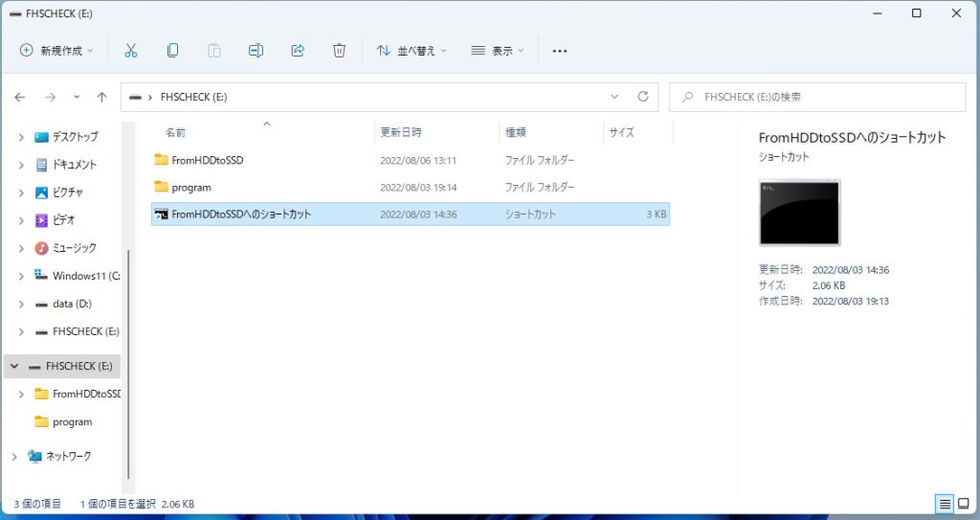Go up one folder level

(x=101, y=97)
